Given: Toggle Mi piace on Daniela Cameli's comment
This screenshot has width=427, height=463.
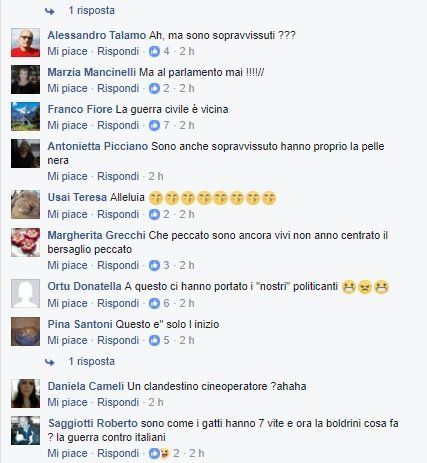Looking at the screenshot, I should tap(67, 402).
